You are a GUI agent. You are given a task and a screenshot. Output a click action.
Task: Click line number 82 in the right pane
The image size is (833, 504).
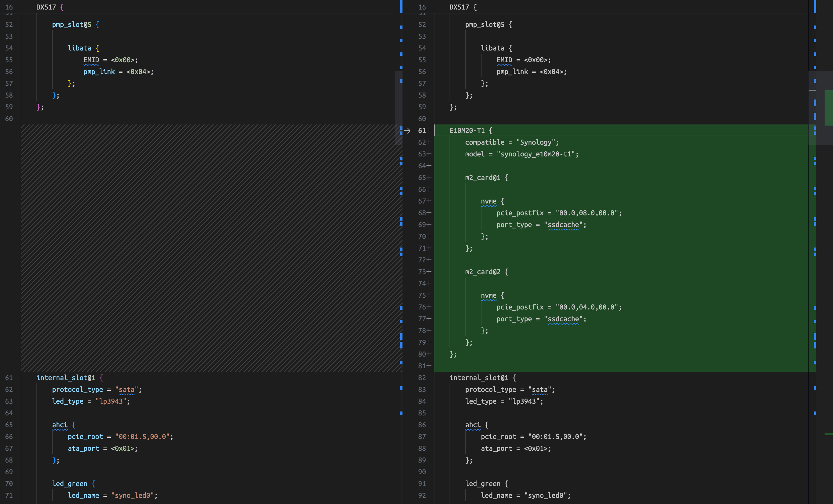pos(422,378)
